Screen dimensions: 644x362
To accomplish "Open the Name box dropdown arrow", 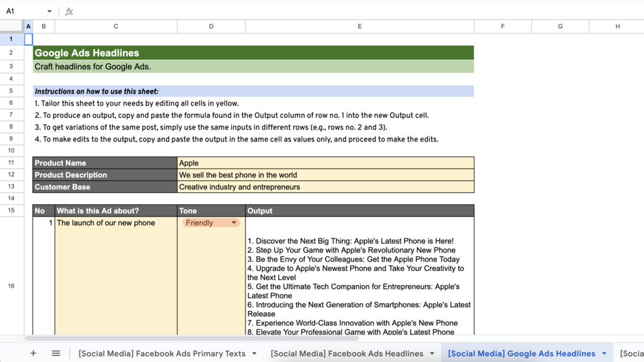I will click(49, 12).
